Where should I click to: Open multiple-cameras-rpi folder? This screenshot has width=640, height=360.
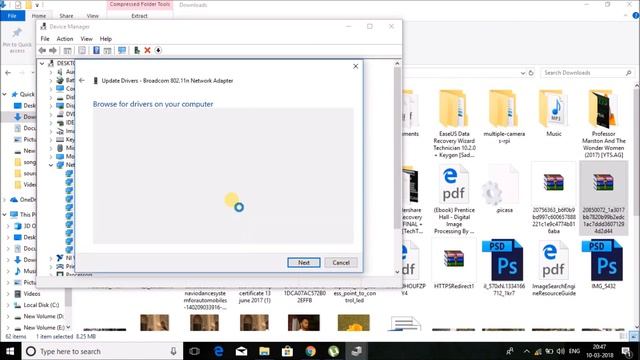point(504,117)
